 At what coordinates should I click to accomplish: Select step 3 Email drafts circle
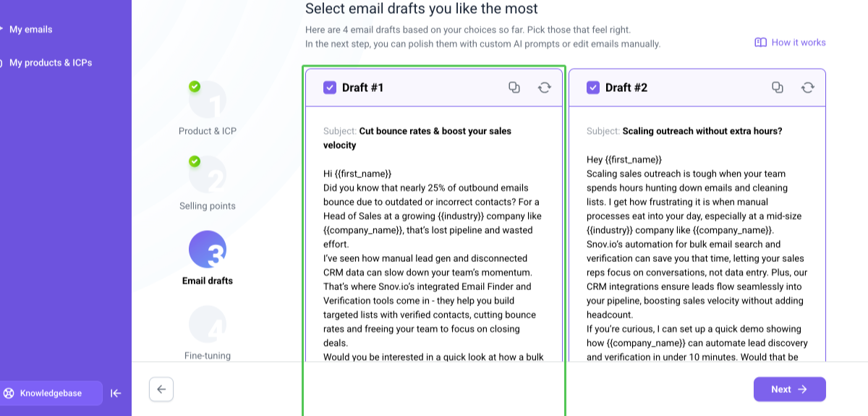[208, 250]
